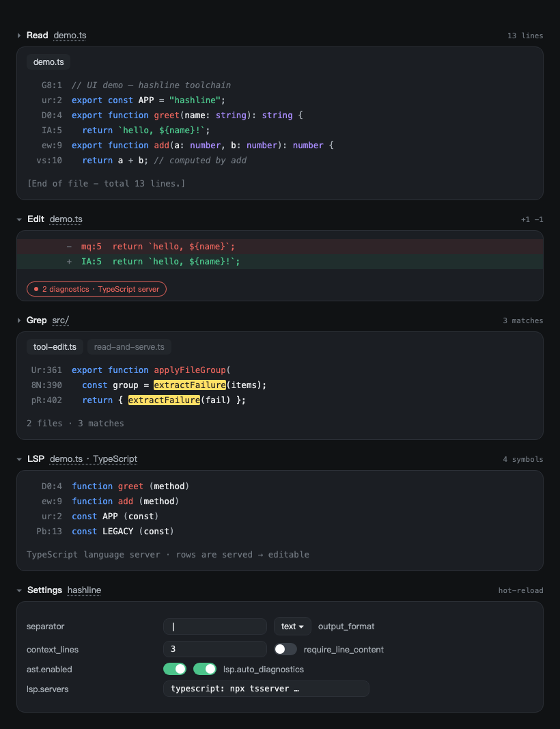Select the demo.ts tab in Read panel
This screenshot has width=560, height=729.
[x=48, y=62]
